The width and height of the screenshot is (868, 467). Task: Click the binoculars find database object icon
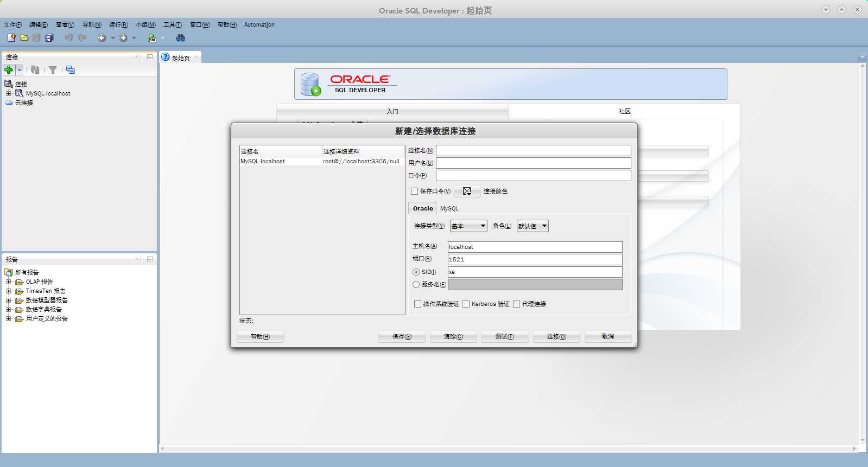(181, 38)
